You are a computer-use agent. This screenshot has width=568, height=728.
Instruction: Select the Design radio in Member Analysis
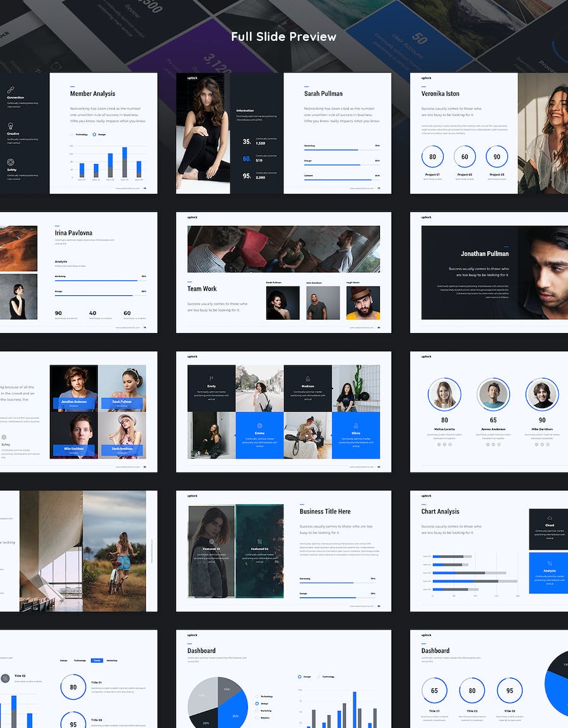point(95,134)
